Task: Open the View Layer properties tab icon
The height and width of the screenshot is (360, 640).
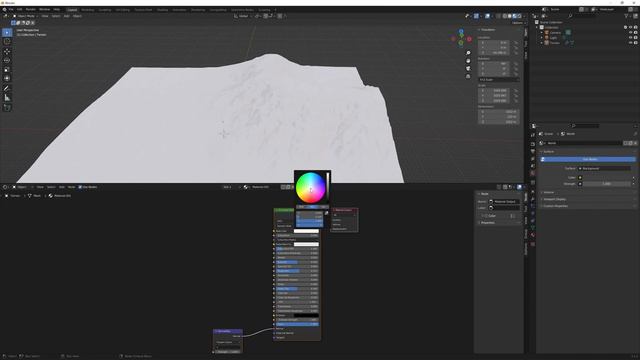Action: click(x=533, y=159)
